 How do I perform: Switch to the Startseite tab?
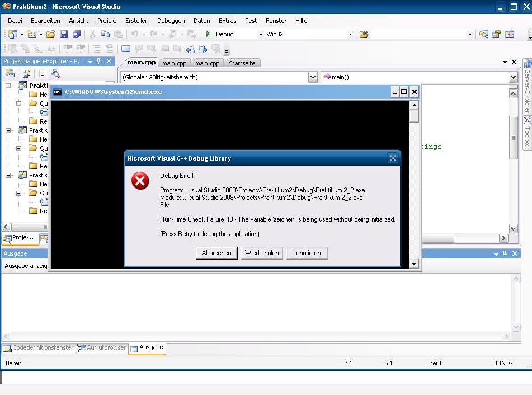pos(242,63)
